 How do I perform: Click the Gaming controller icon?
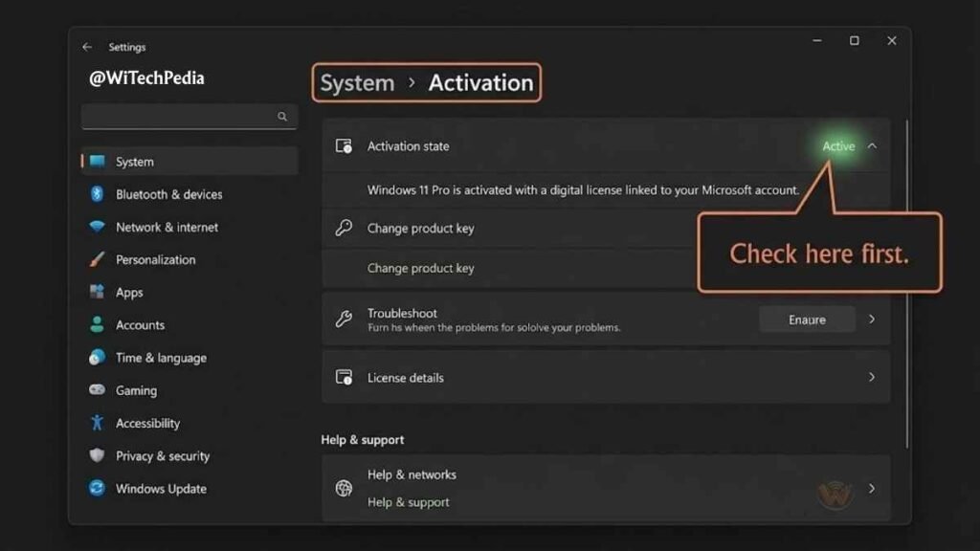[x=97, y=390]
